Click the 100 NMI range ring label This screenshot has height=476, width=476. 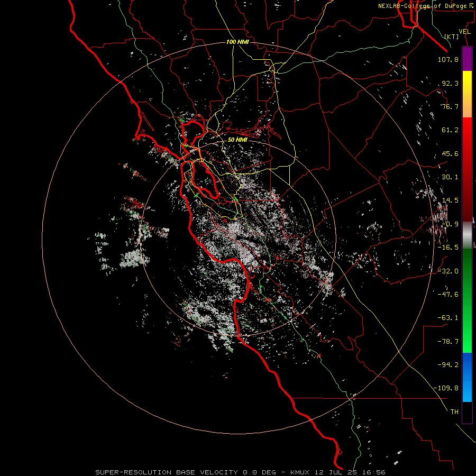(x=237, y=42)
